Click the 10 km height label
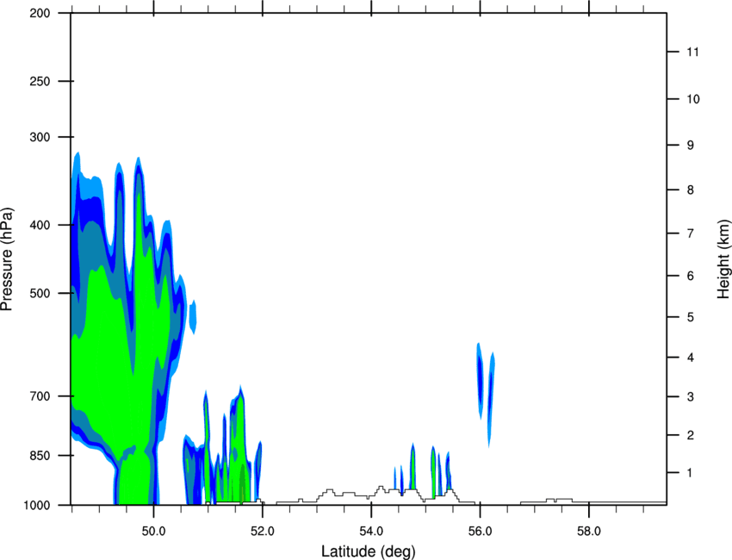732x560 pixels. [x=692, y=99]
